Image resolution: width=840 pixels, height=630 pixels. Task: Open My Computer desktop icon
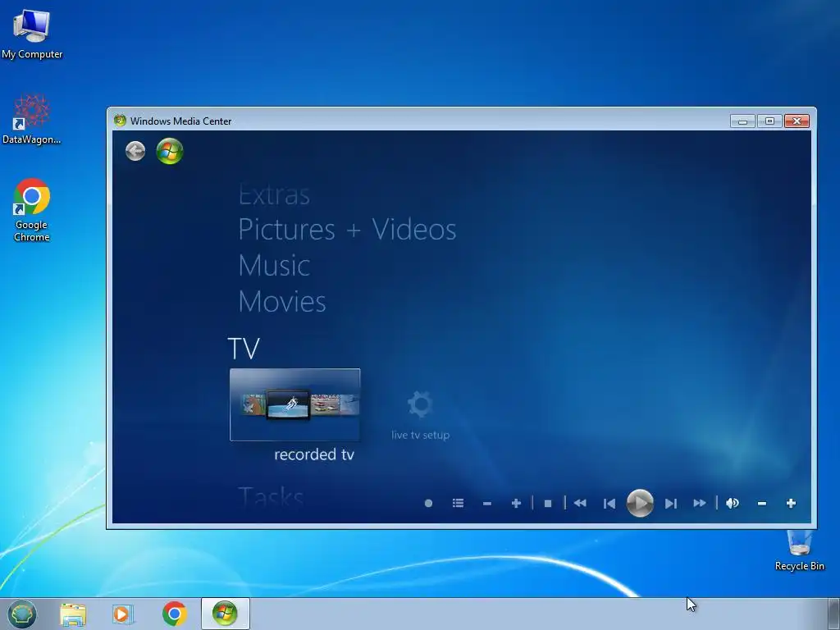[x=32, y=33]
